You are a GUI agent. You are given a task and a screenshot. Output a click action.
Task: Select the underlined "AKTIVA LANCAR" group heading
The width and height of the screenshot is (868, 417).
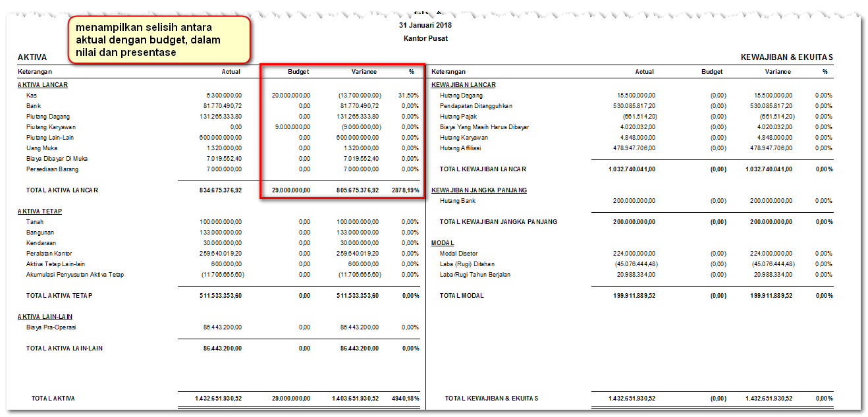point(43,85)
